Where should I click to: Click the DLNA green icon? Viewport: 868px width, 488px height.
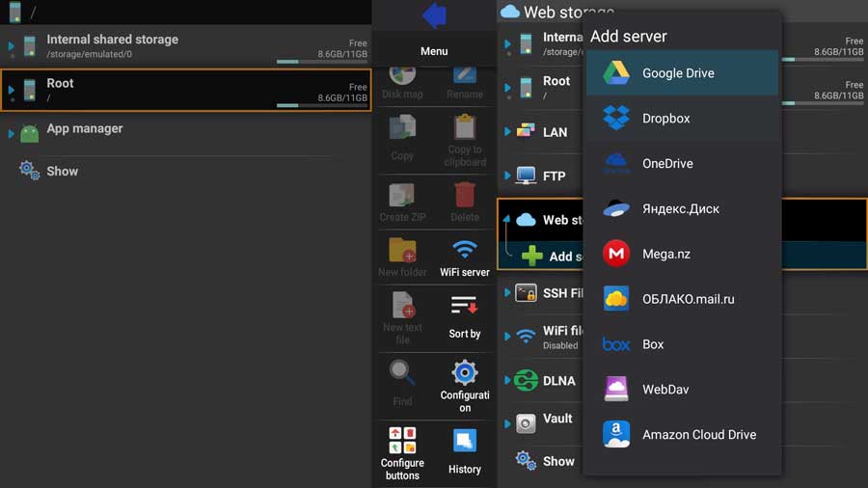pos(526,381)
